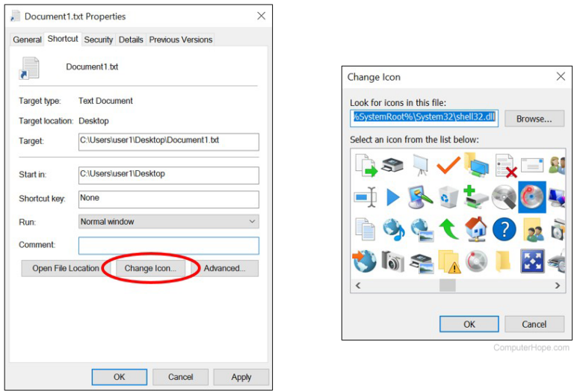The height and width of the screenshot is (392, 574).
Task: Choose the monitor with paintbrush icon
Action: pyautogui.click(x=420, y=196)
